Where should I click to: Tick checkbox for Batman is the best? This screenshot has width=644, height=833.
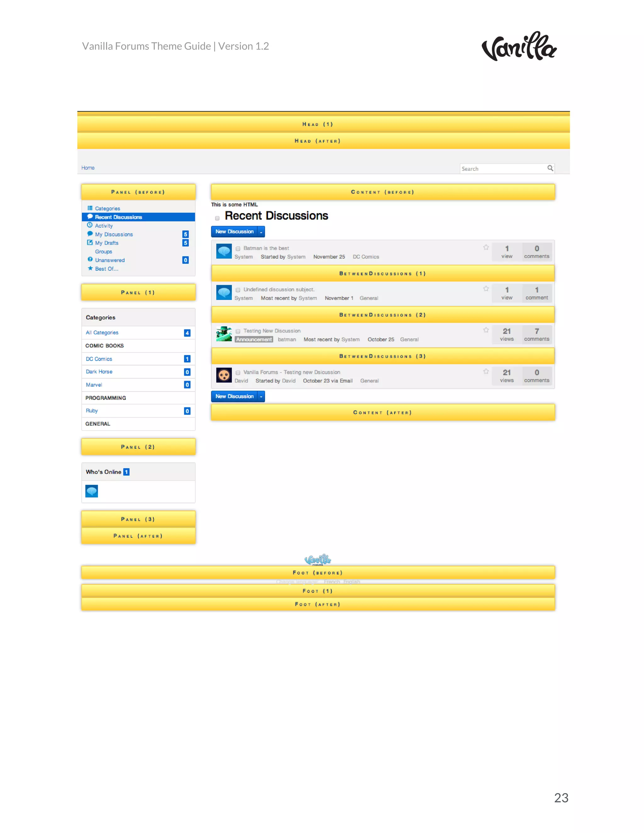(x=238, y=249)
